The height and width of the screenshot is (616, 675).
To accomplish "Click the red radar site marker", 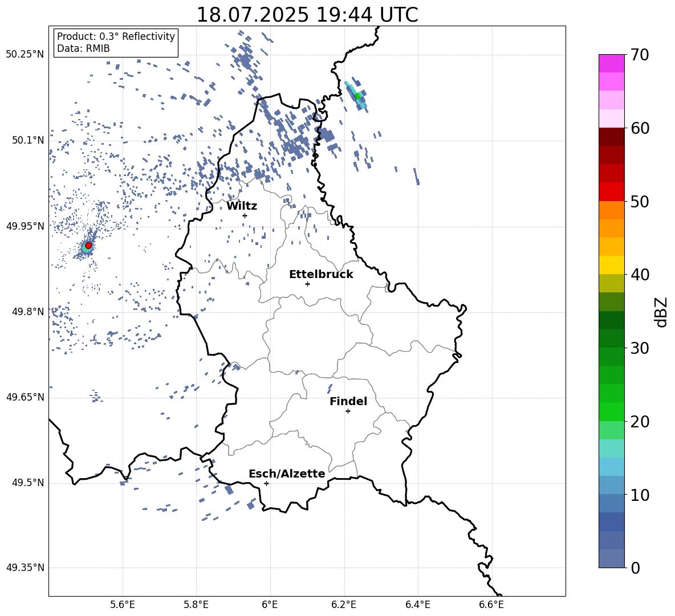I will tap(88, 245).
